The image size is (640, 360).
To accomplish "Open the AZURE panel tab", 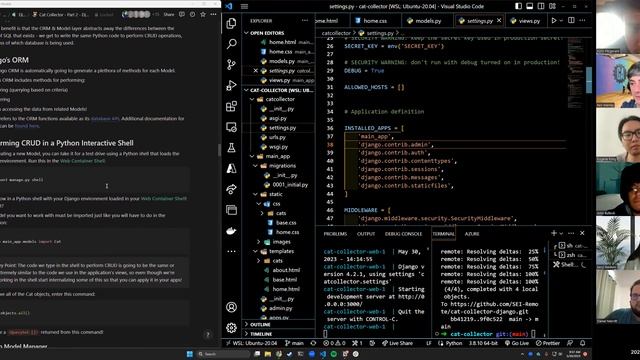I will click(472, 234).
